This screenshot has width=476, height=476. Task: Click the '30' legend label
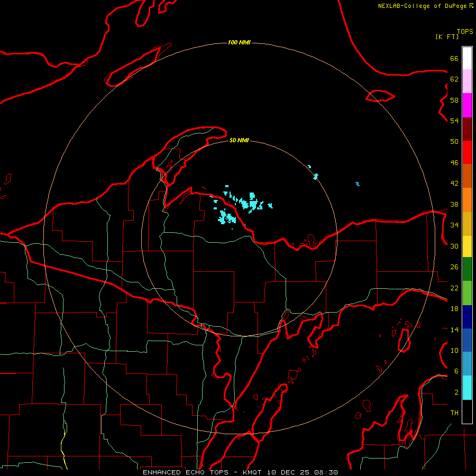coord(454,246)
